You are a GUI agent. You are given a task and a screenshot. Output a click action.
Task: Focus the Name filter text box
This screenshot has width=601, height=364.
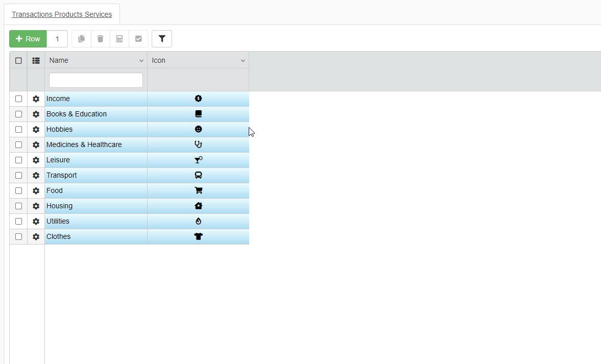(x=96, y=80)
